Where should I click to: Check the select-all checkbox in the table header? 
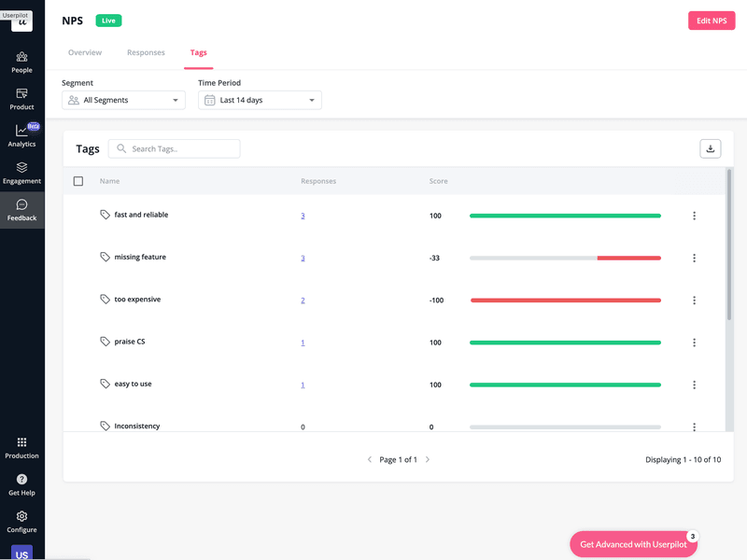click(x=78, y=181)
